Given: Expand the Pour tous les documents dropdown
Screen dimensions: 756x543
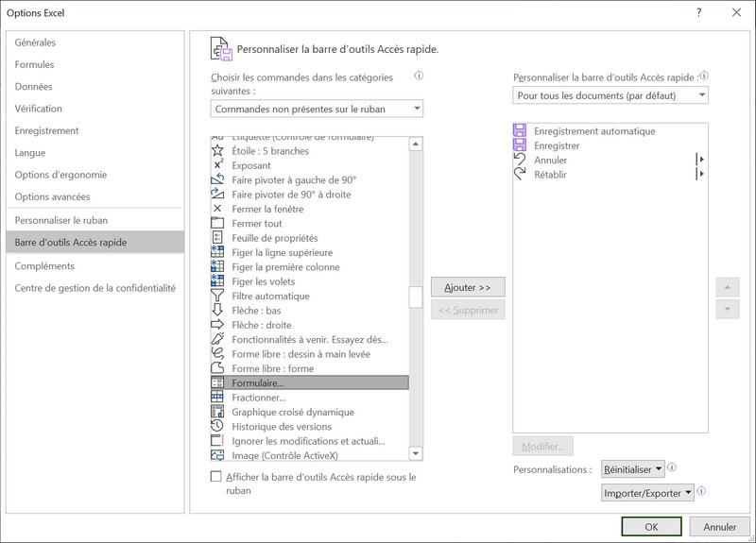Looking at the screenshot, I should pos(610,95).
